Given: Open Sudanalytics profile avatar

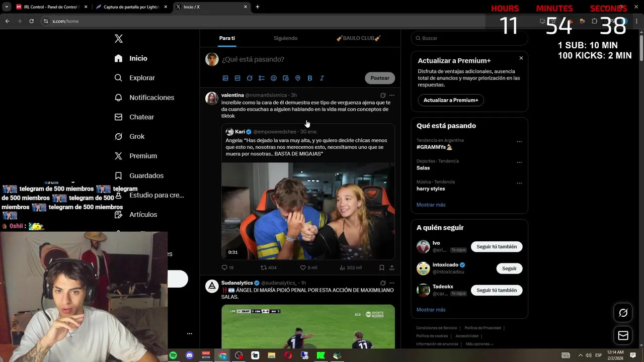Looking at the screenshot, I should click(212, 286).
